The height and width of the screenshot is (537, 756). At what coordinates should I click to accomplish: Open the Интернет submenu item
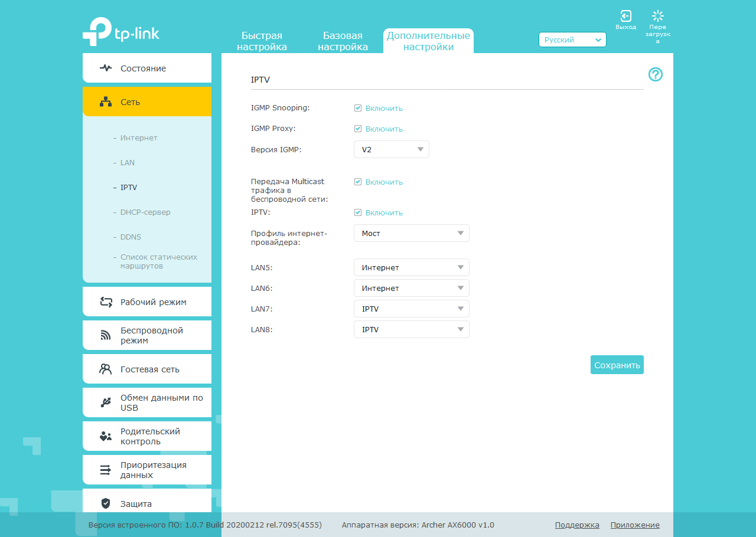tap(139, 137)
